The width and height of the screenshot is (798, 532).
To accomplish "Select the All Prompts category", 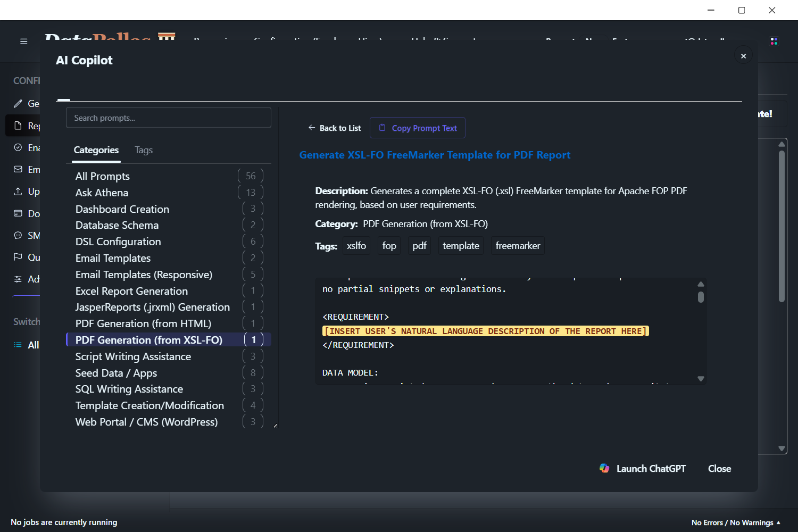I will tap(169, 176).
